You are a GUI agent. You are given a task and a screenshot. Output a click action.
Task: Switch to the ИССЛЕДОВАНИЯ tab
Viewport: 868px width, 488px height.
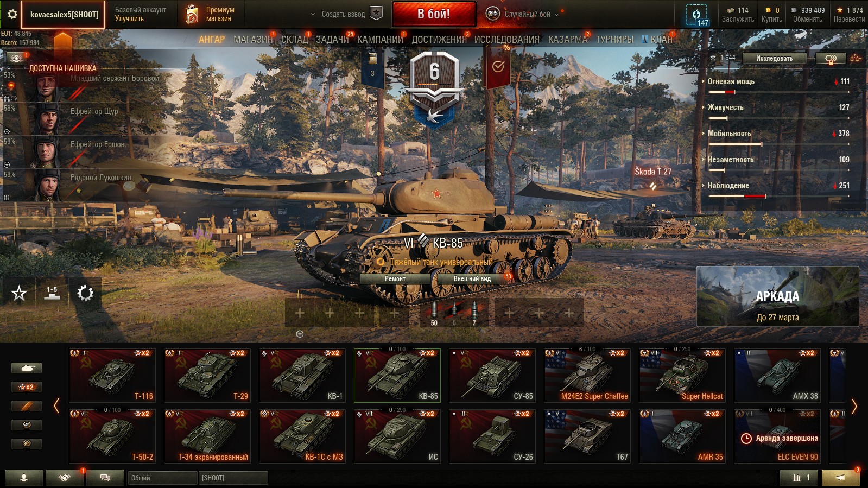click(x=506, y=40)
